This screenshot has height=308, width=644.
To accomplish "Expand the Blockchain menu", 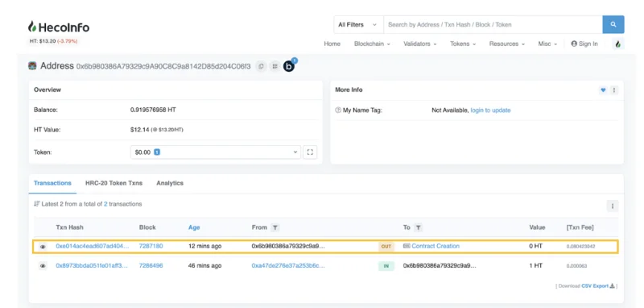I will point(372,44).
